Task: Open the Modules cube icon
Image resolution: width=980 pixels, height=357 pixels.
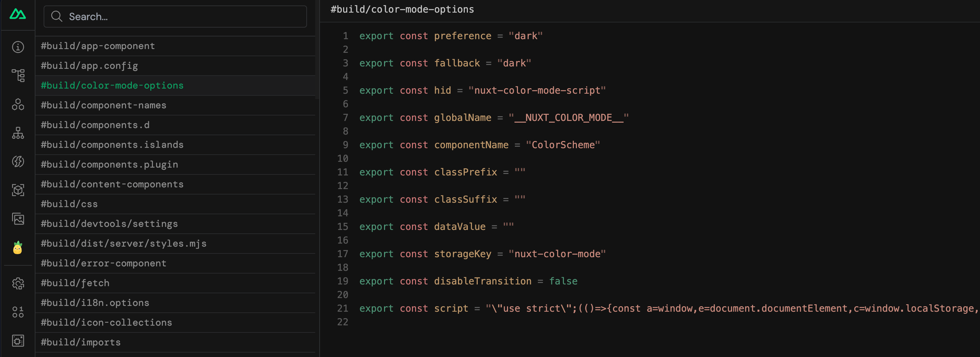Action: [x=18, y=190]
